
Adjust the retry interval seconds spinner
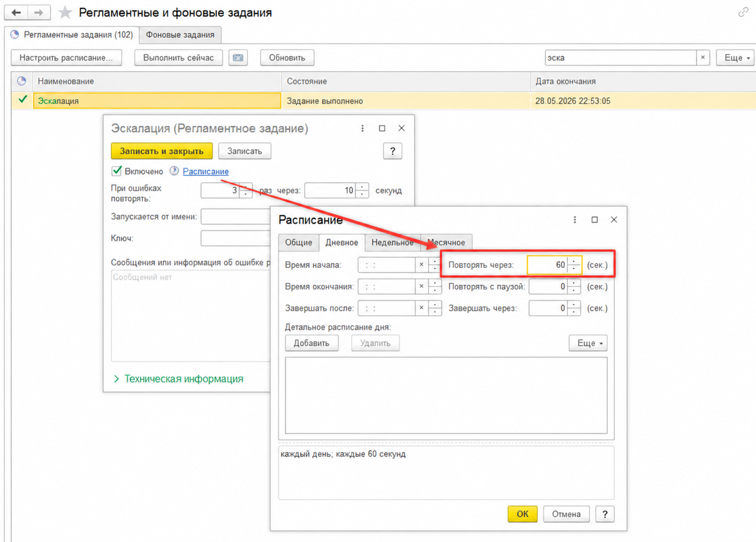click(x=362, y=190)
